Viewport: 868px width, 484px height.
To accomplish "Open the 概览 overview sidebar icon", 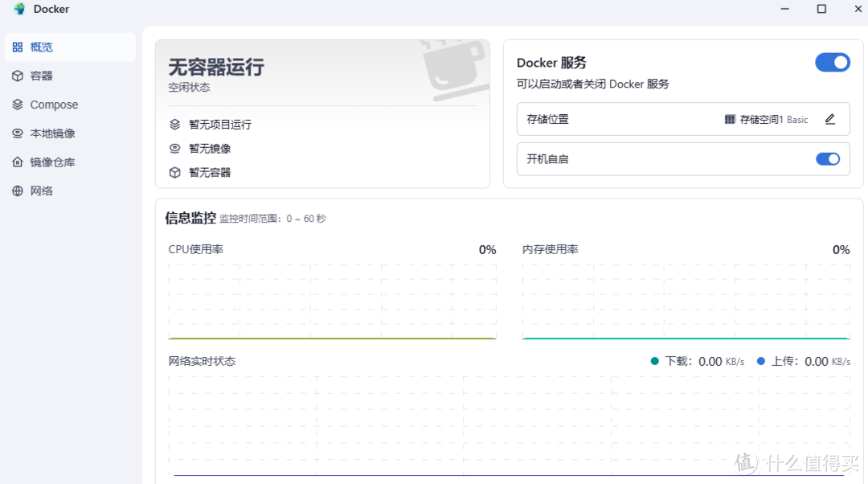I will [x=17, y=47].
